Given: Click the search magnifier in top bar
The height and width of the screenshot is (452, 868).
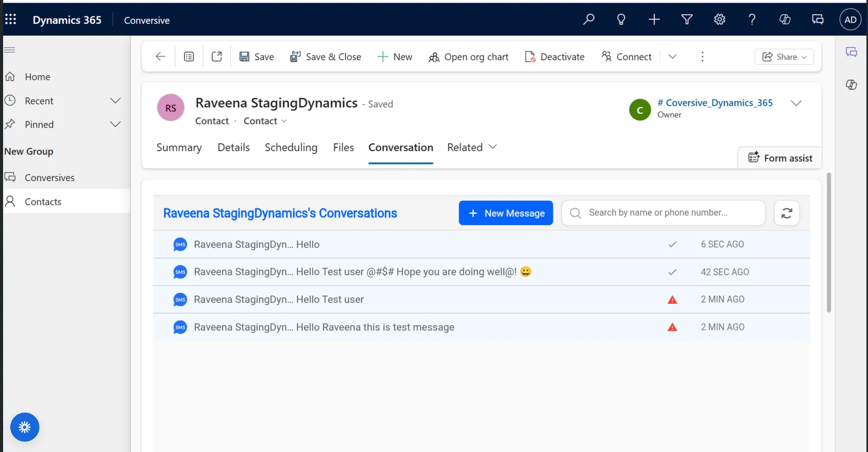Looking at the screenshot, I should [589, 20].
